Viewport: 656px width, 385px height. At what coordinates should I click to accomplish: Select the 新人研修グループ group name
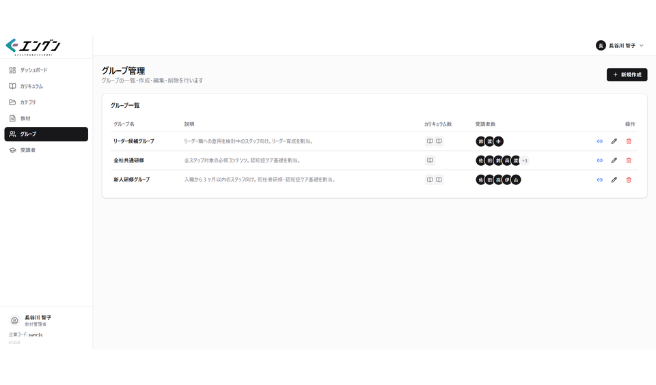132,180
